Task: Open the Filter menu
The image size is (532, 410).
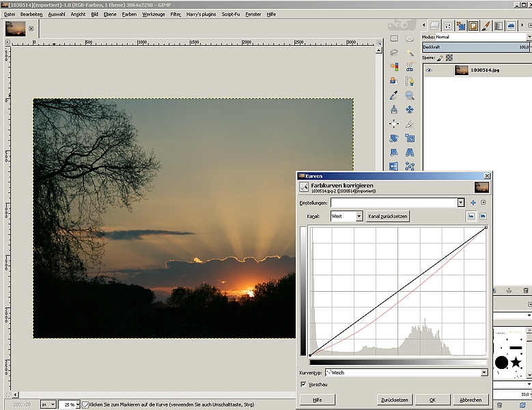Action: click(x=176, y=14)
